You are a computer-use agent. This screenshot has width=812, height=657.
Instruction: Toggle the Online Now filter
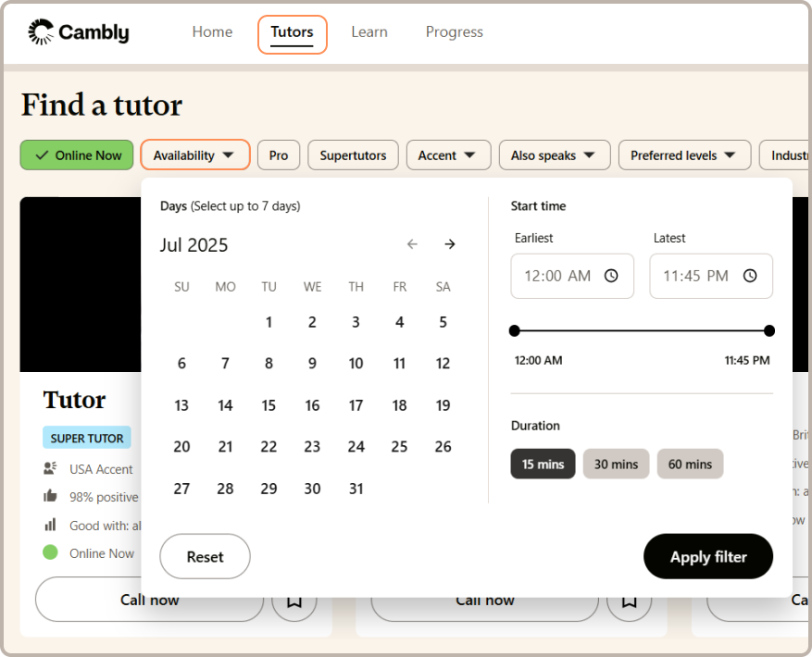(77, 155)
